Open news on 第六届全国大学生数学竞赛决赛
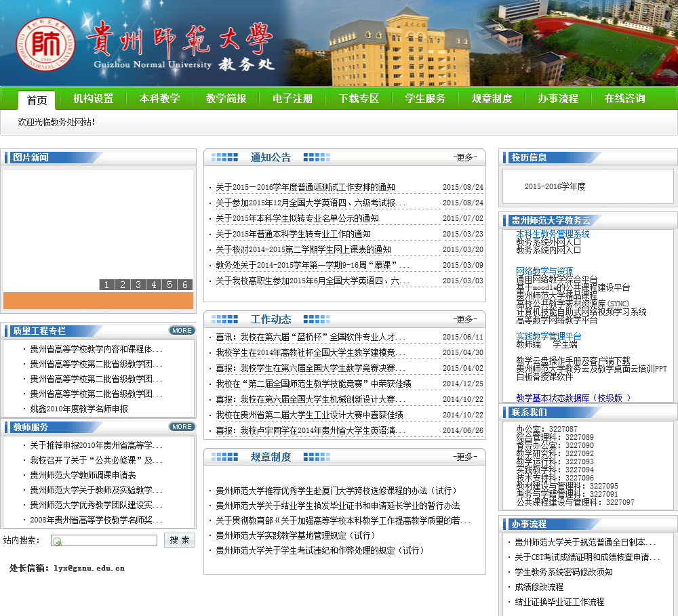 tap(311, 368)
